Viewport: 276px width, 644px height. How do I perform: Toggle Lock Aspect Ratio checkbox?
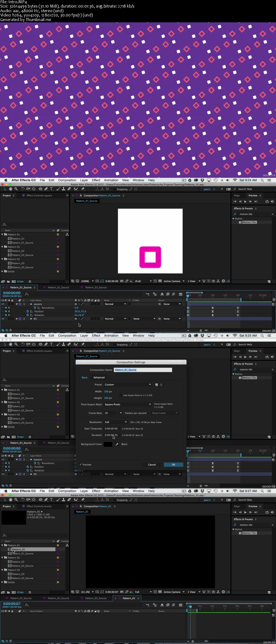point(121,395)
